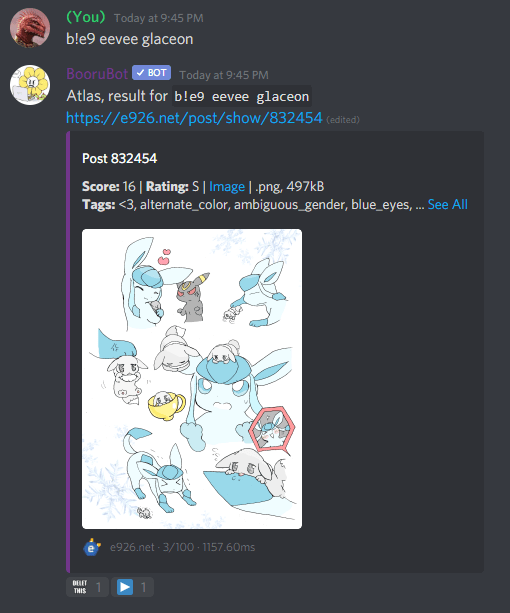The height and width of the screenshot is (613, 510).
Task: Click the e926 footer logo icon
Action: [91, 547]
